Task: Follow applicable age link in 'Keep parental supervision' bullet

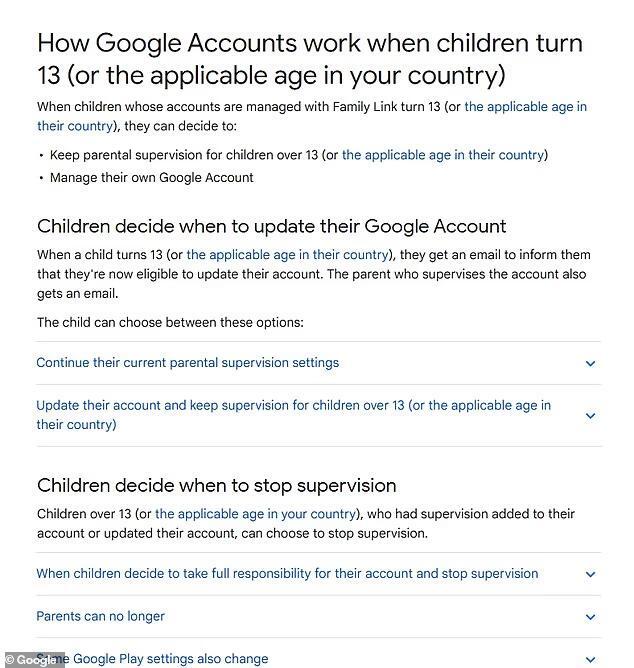Action: [443, 155]
